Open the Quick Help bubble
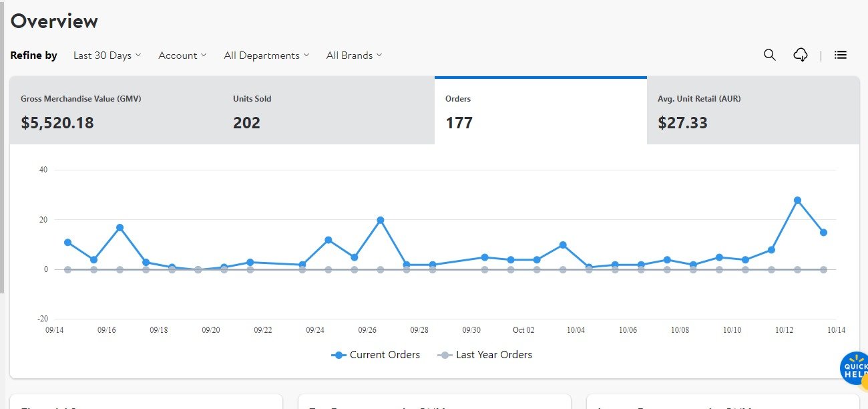 pos(854,368)
